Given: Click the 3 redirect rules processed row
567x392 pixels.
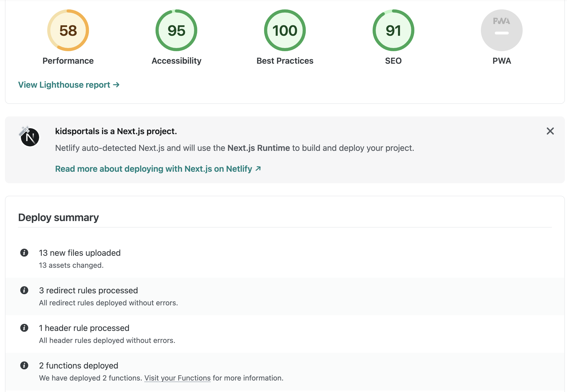Looking at the screenshot, I should pos(88,290).
